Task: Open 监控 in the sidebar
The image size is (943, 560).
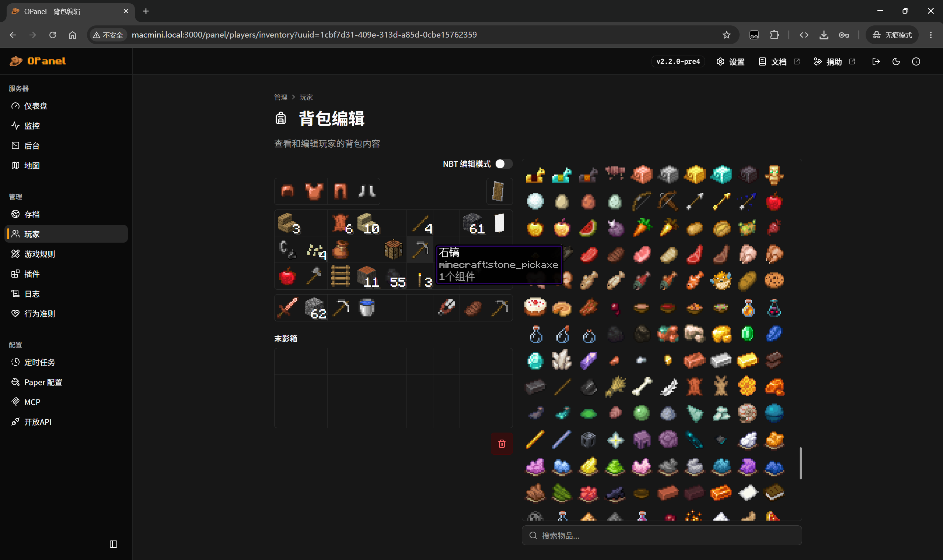Action: (66, 126)
